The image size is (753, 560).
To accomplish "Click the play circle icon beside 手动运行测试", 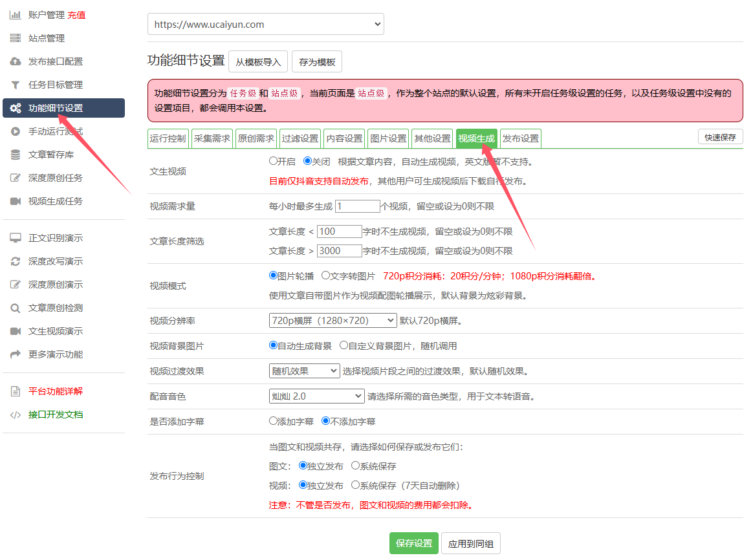I will tap(16, 131).
